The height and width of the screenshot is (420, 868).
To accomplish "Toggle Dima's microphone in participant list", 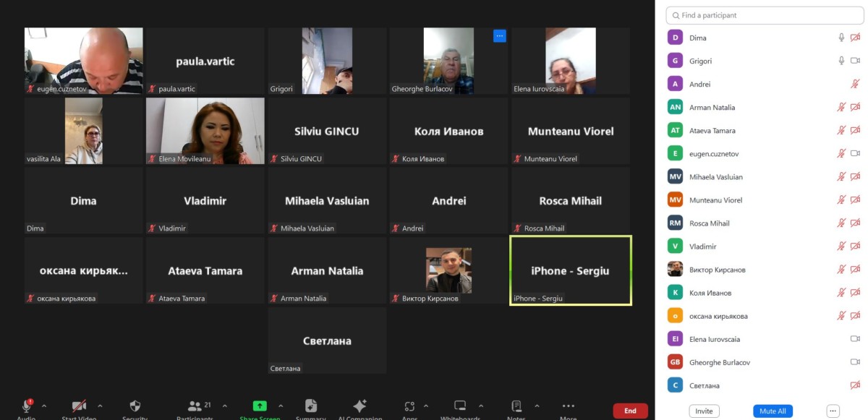I will 841,38.
